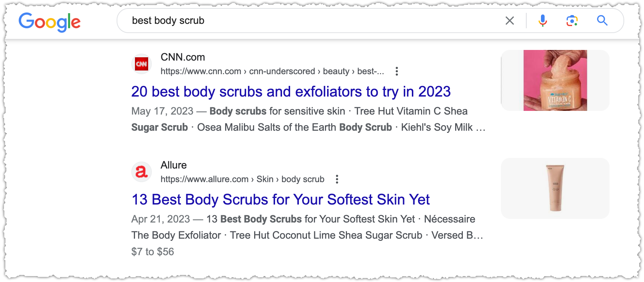
Task: Open the Allure site name
Action: tap(173, 165)
